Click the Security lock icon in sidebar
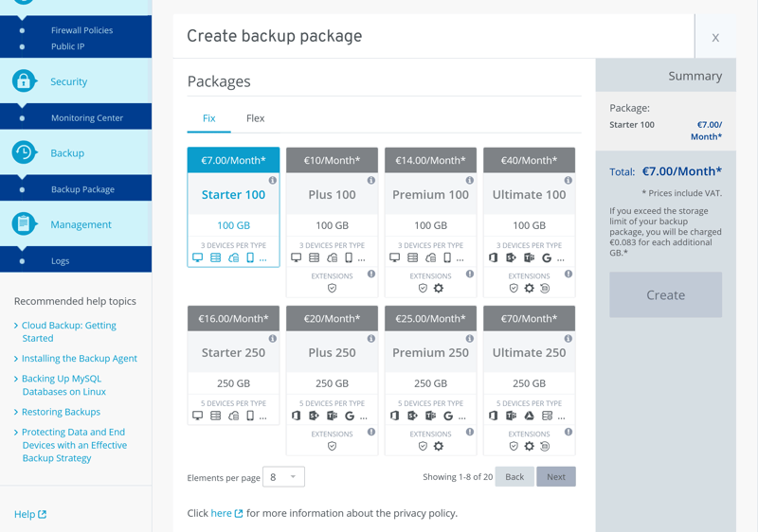 point(24,81)
